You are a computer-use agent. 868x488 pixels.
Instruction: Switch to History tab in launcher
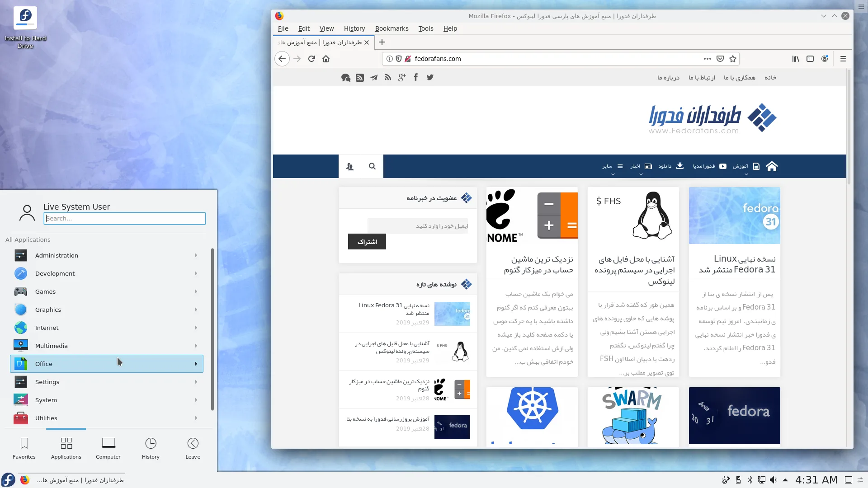pyautogui.click(x=151, y=448)
